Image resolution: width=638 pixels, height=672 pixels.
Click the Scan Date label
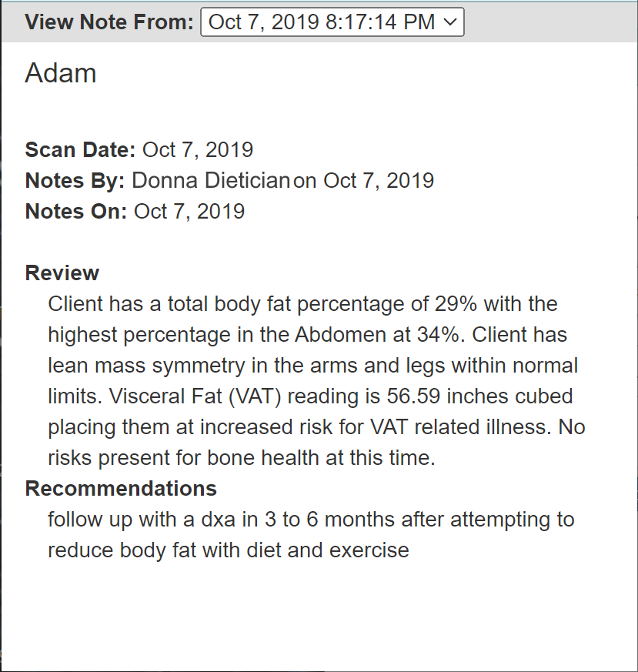coord(80,149)
